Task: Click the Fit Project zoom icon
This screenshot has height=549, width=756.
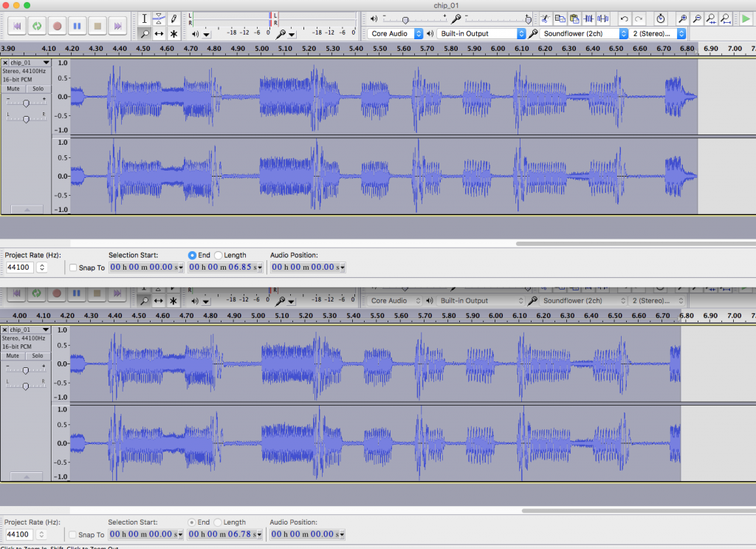Action: click(x=726, y=18)
